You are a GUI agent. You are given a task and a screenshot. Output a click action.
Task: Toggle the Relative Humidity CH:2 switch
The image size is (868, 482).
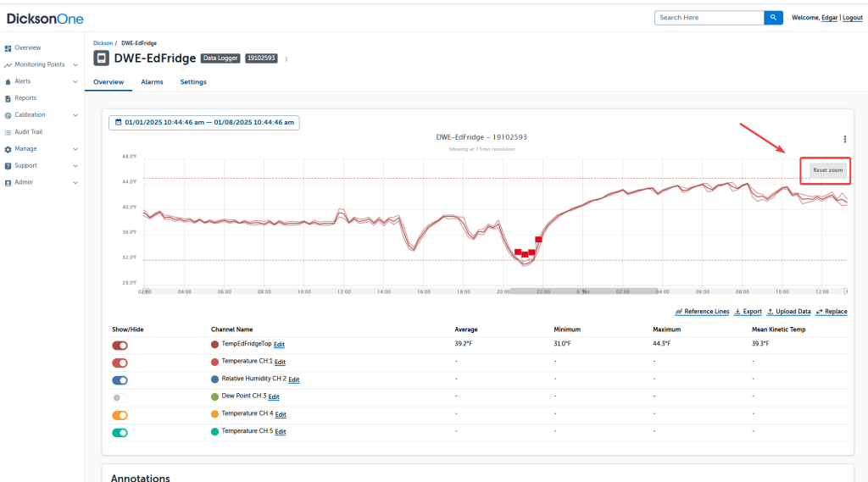pos(120,380)
